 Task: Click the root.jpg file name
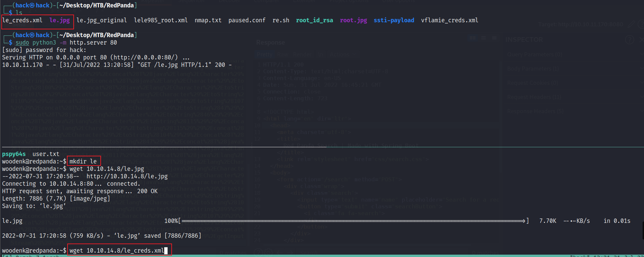coord(353,20)
